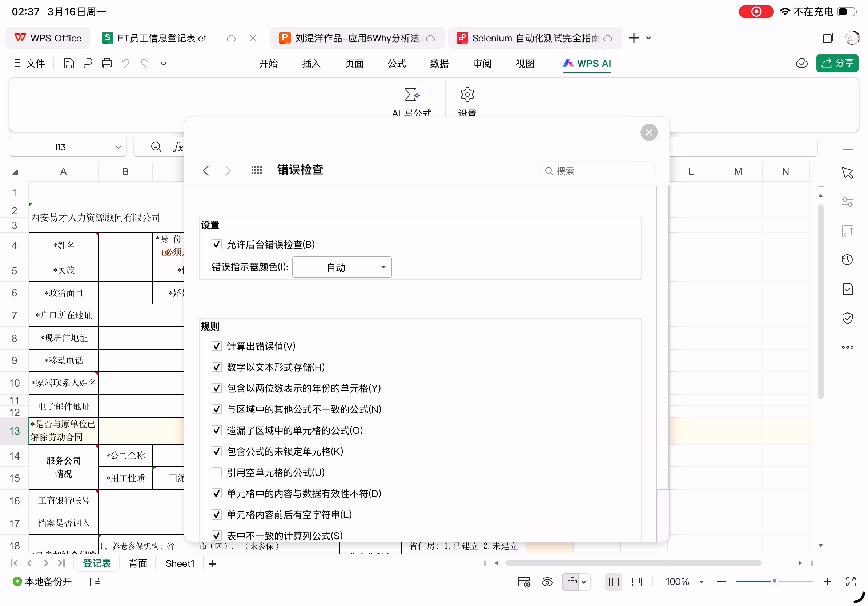This screenshot has height=606, width=868.
Task: Open 错误指示器颜色 dropdown set to 自动
Action: pyautogui.click(x=342, y=267)
